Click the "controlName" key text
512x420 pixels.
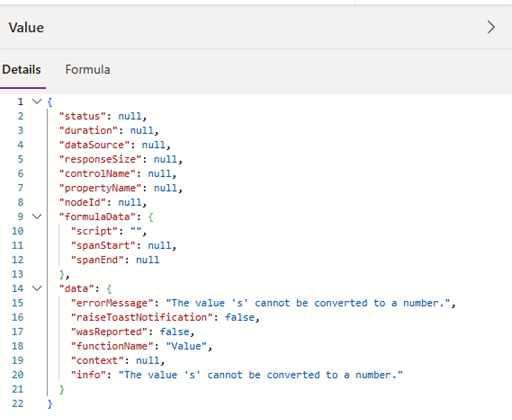coord(97,174)
